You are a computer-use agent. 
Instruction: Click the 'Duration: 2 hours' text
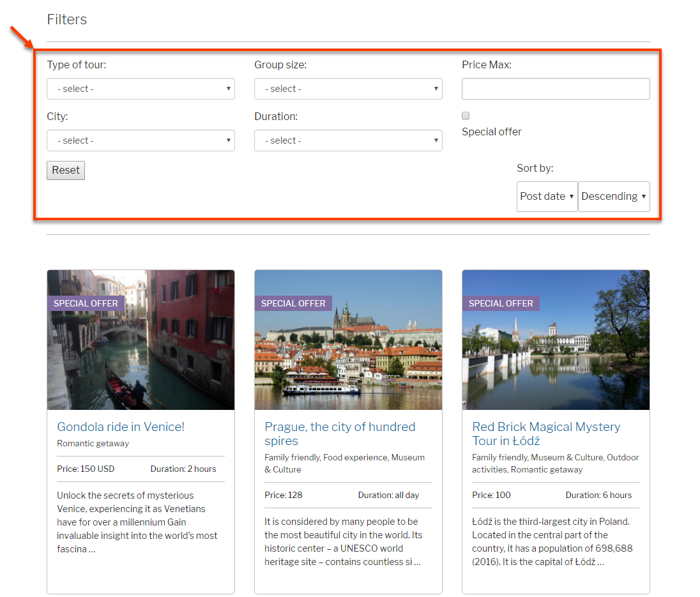coord(183,469)
